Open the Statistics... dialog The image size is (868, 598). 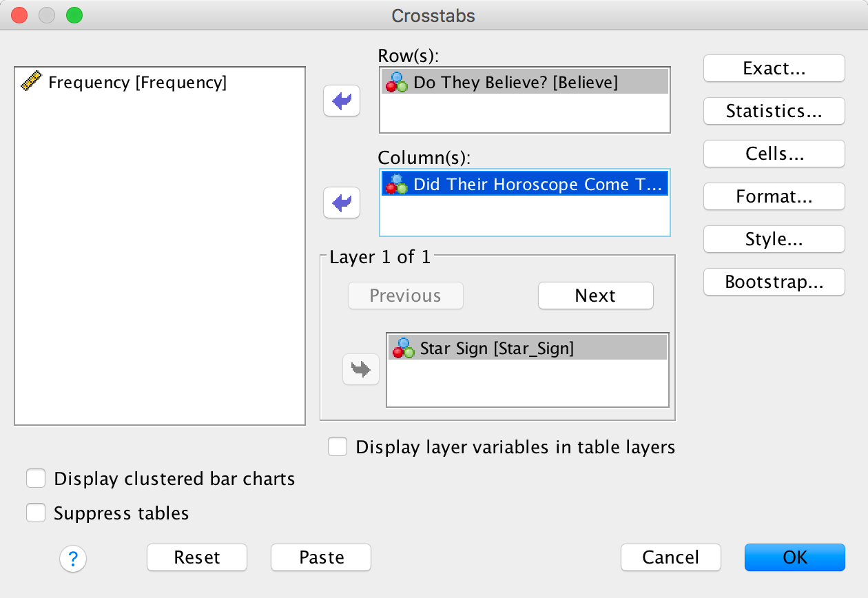pos(774,112)
